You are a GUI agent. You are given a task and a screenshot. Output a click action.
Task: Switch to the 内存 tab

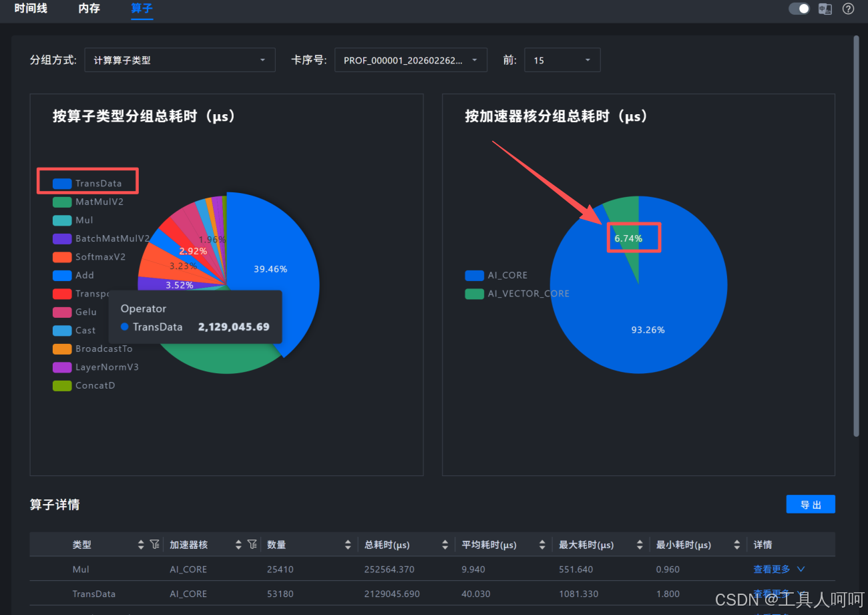(89, 9)
